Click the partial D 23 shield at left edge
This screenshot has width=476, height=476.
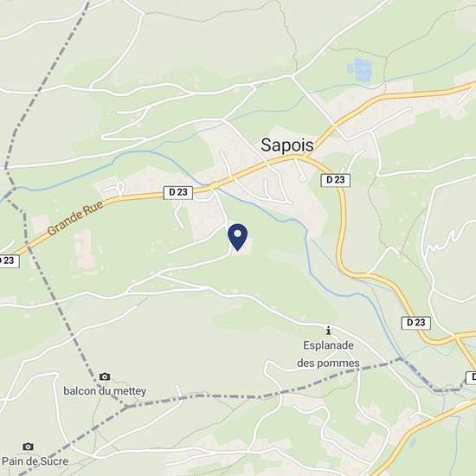10,261
